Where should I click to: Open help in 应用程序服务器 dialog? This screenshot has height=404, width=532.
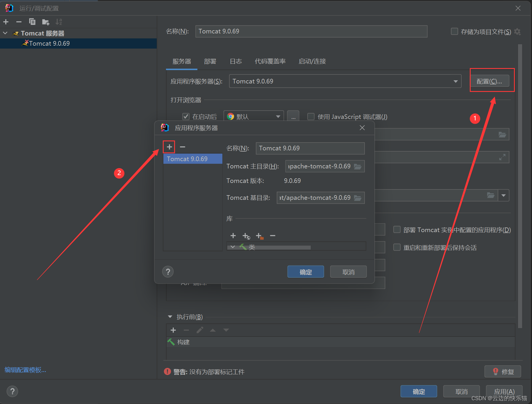coord(168,272)
